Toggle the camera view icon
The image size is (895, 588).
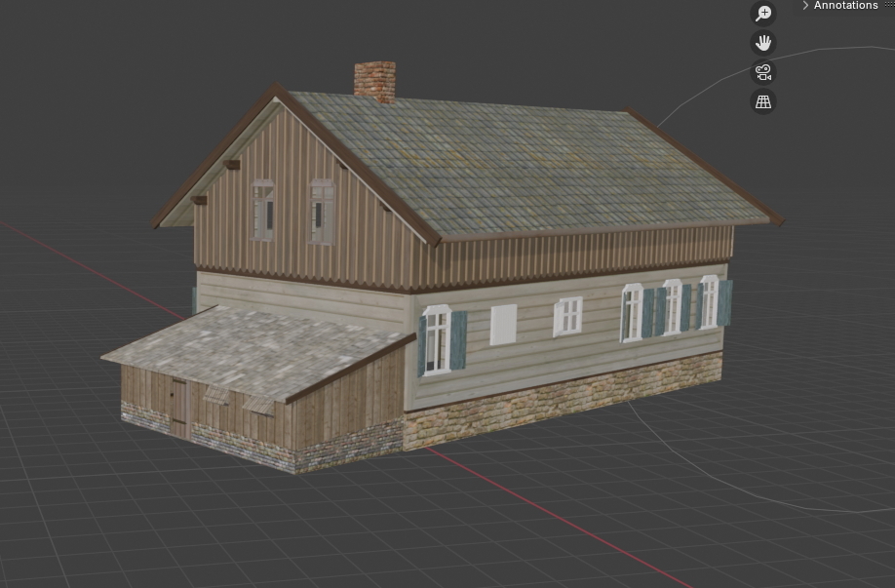763,72
